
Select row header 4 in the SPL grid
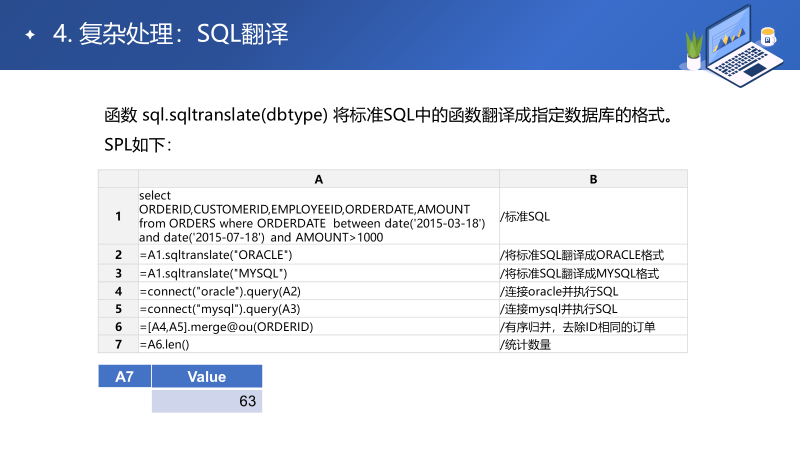click(118, 291)
